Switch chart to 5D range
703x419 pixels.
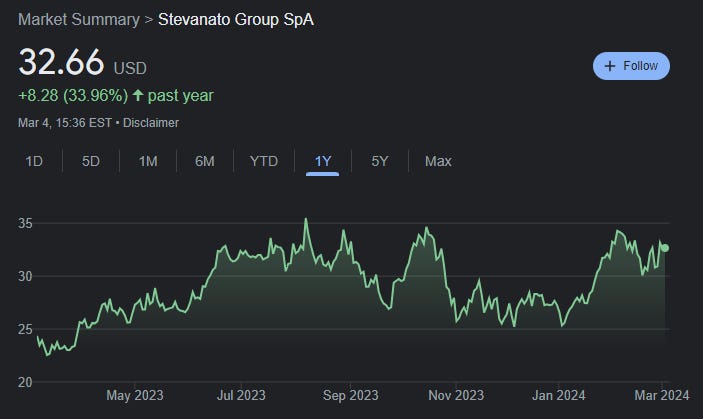point(91,161)
